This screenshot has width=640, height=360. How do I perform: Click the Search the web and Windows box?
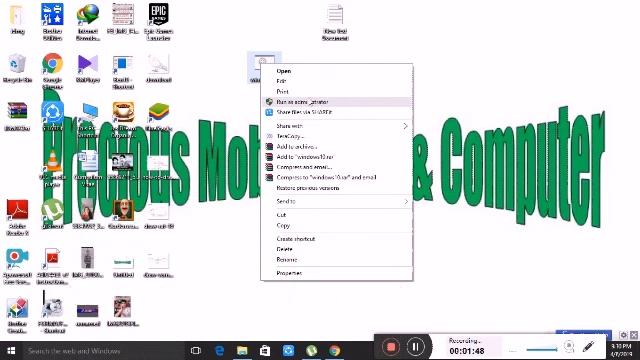pyautogui.click(x=103, y=351)
